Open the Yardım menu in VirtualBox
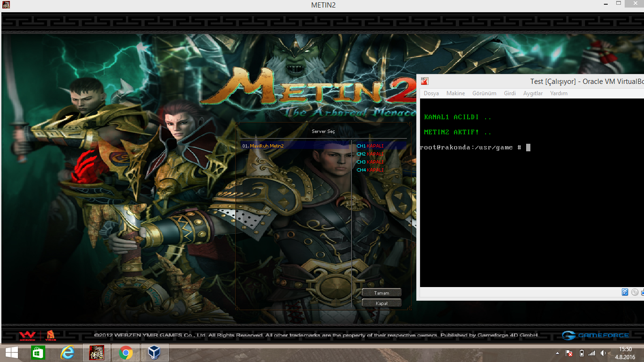This screenshot has height=362, width=644. 559,93
